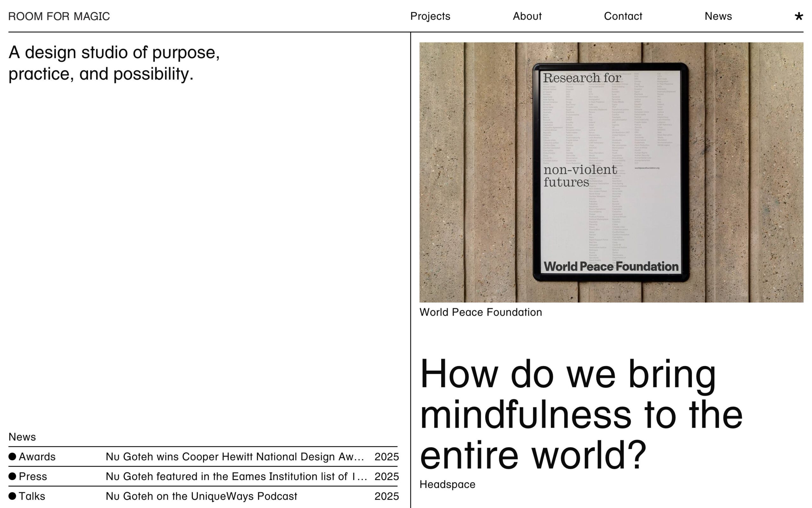The width and height of the screenshot is (812, 508).
Task: Click the World Peace Foundation caption link
Action: pos(481,312)
